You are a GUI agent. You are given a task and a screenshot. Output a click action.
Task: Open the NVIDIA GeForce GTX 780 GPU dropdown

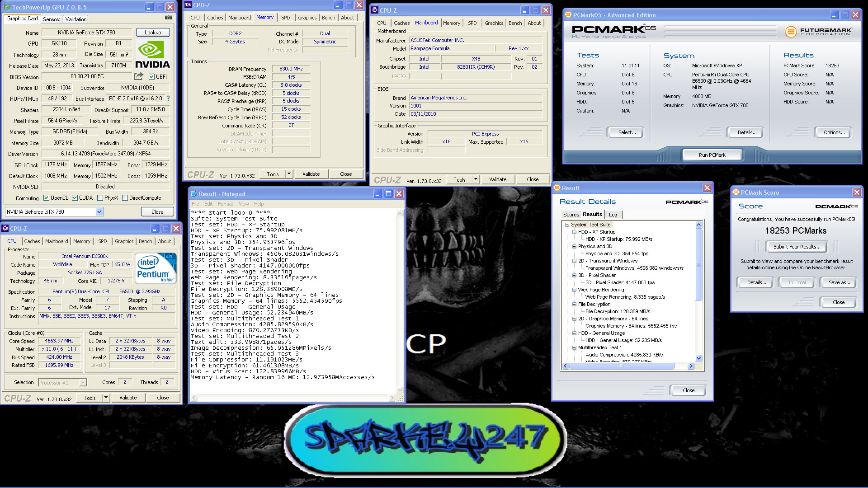click(99, 212)
